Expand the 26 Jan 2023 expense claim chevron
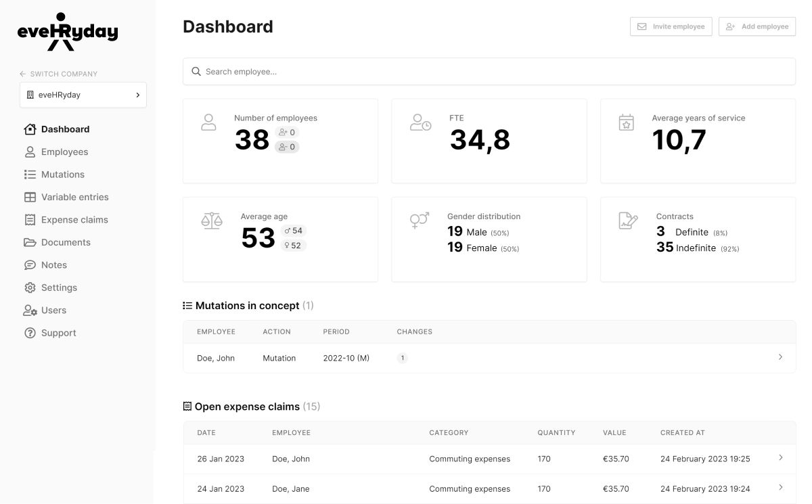812x504 pixels. click(780, 458)
